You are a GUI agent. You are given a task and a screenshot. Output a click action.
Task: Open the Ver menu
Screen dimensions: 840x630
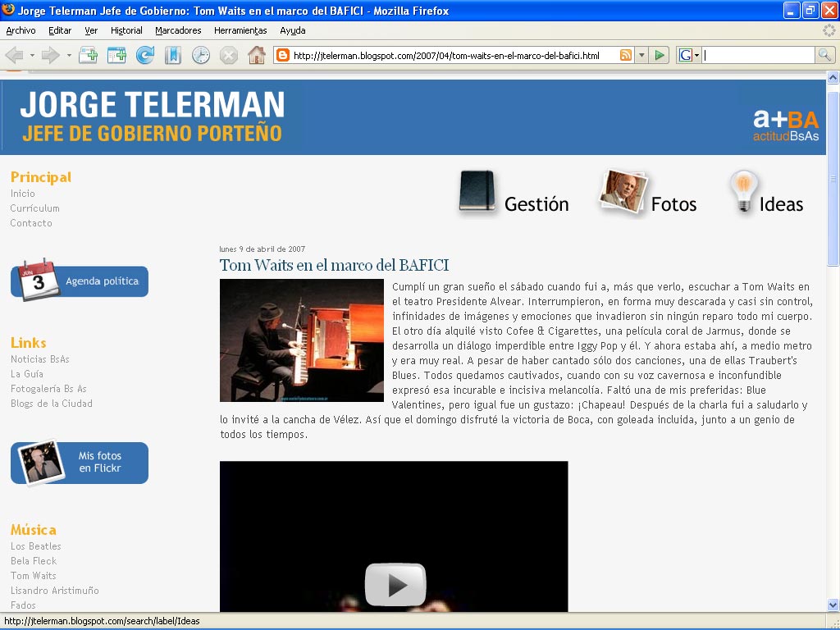(x=91, y=30)
